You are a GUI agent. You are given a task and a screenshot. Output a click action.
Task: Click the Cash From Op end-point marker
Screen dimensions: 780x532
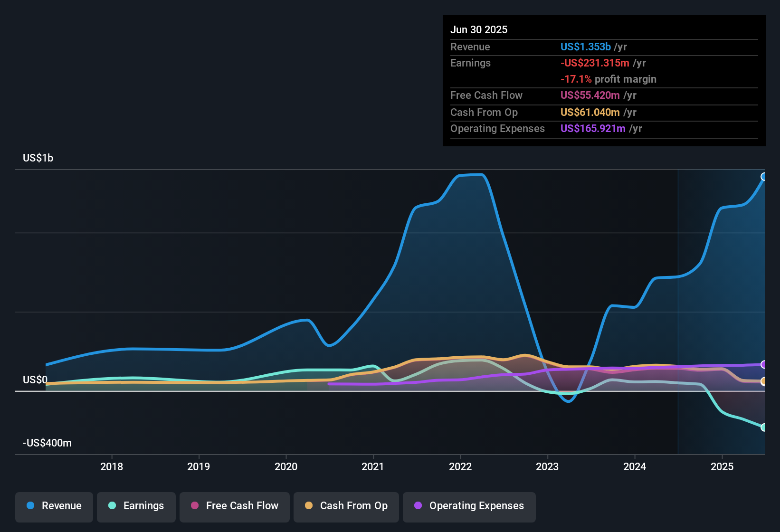[x=764, y=381]
